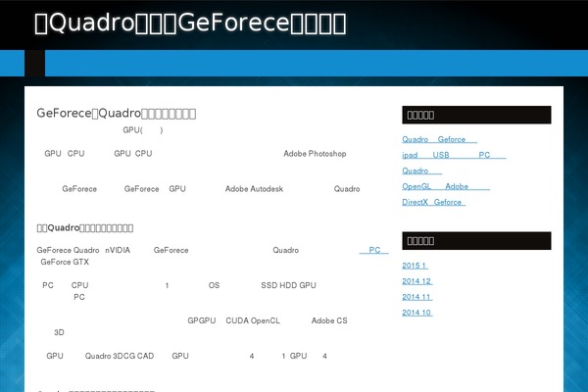Click the subheading beginning with 'Quadro'
588x392 pixels.
[85, 227]
